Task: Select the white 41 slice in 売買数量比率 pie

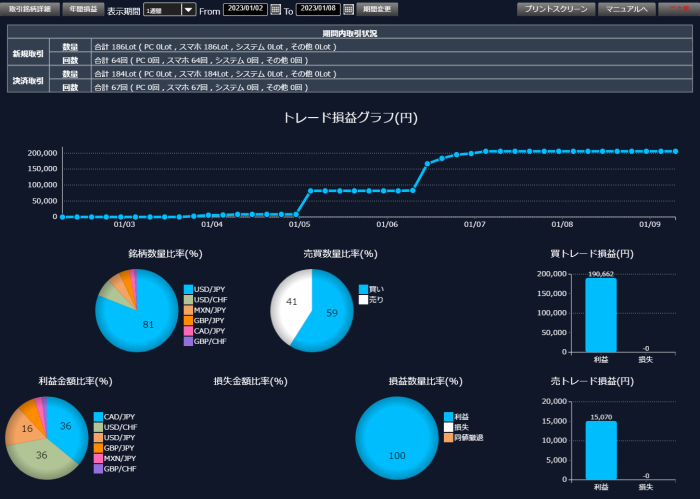Action: 290,305
